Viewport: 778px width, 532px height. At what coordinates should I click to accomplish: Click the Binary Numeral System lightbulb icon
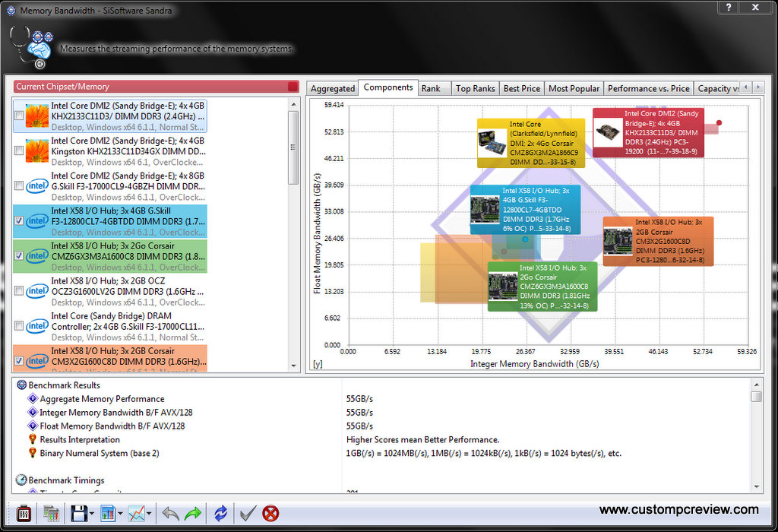click(33, 453)
